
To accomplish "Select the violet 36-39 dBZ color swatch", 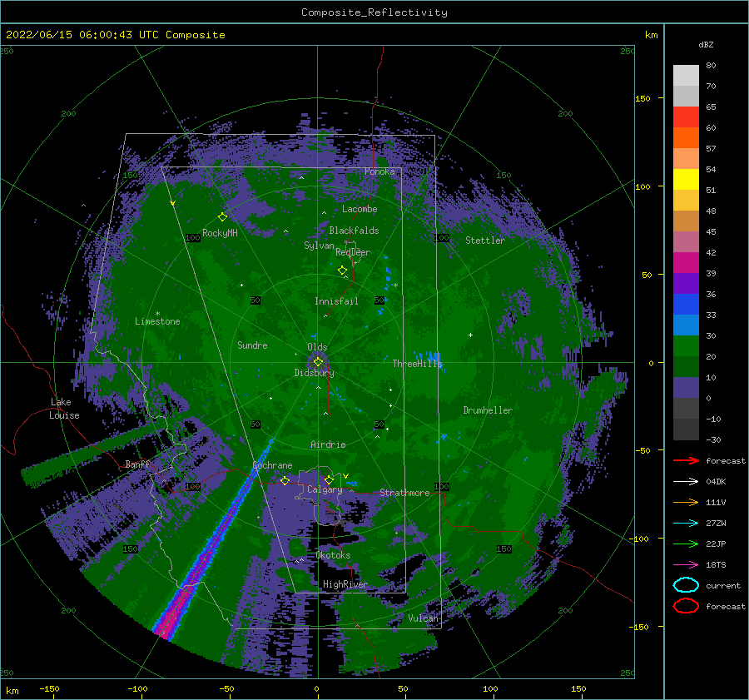I will 686,284.
